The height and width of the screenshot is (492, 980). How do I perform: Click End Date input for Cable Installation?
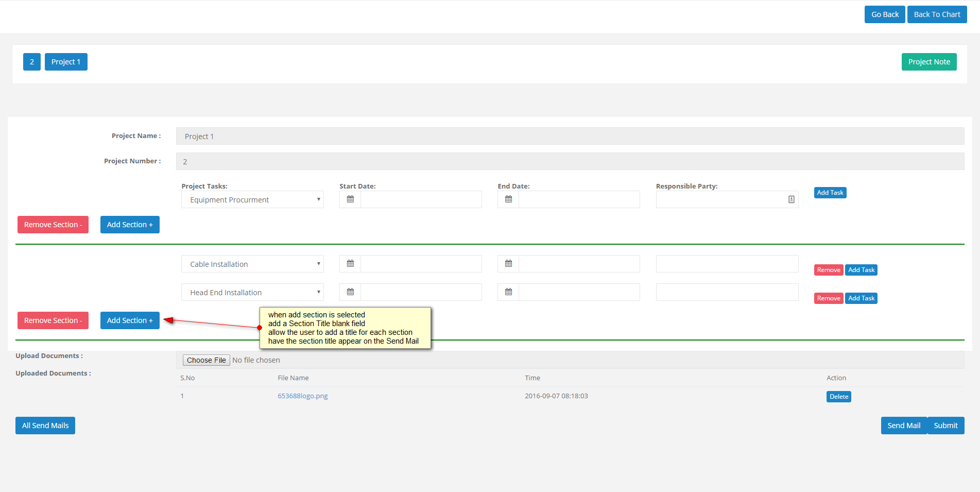(x=579, y=264)
